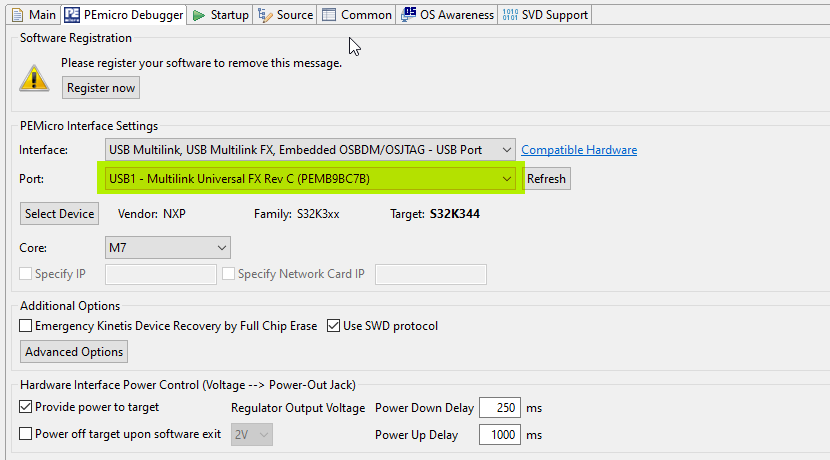830x460 pixels.
Task: Open the Source tab
Action: [285, 15]
